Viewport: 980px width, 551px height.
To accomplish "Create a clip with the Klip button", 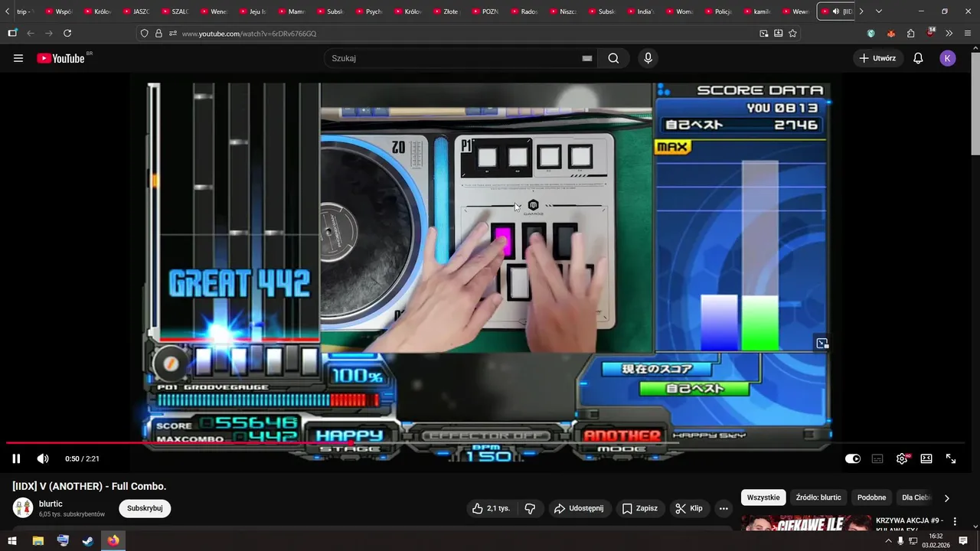I will pos(689,508).
